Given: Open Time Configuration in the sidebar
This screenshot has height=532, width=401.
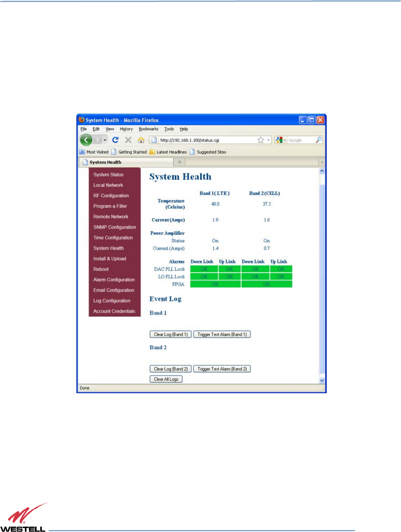Looking at the screenshot, I should pos(113,238).
